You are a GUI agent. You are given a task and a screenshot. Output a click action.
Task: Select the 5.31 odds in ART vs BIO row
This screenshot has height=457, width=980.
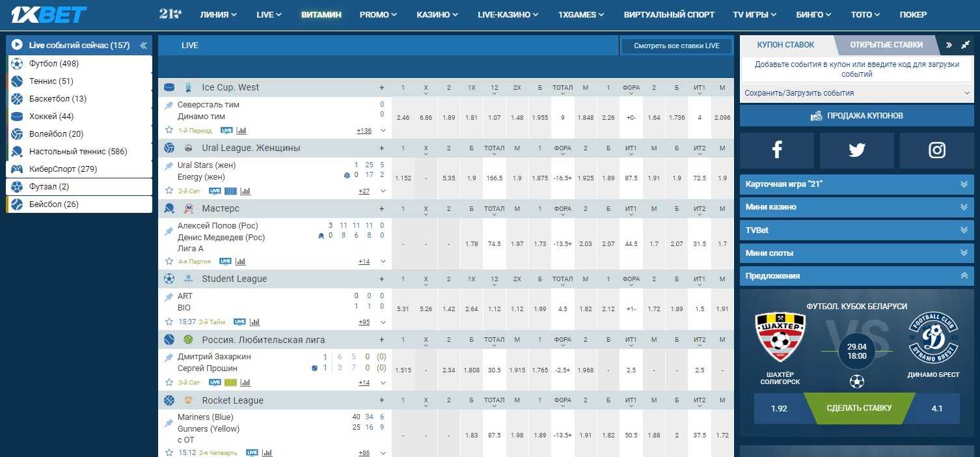403,309
